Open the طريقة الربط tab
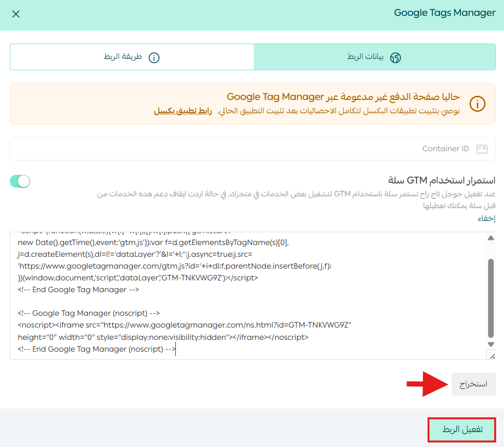Image resolution: width=504 pixels, height=447 pixels. 132,57
